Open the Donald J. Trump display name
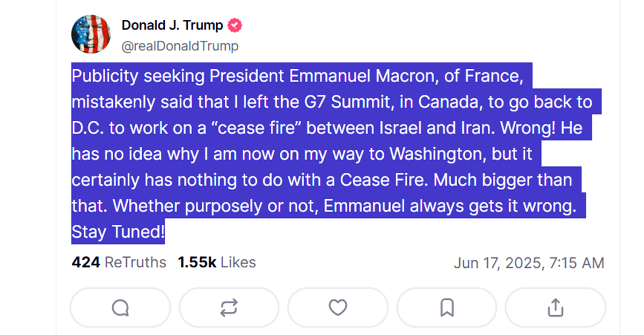The height and width of the screenshot is (335, 644). pos(172,25)
